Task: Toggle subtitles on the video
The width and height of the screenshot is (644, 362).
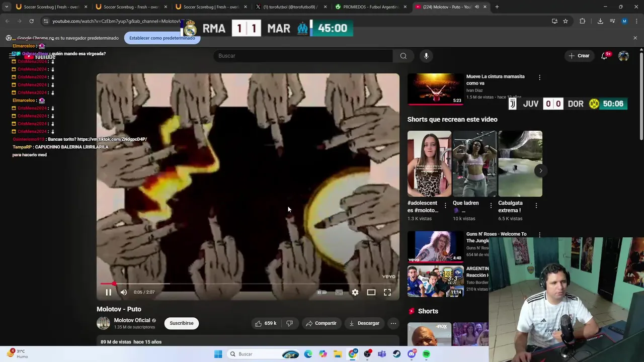Action: [339, 292]
